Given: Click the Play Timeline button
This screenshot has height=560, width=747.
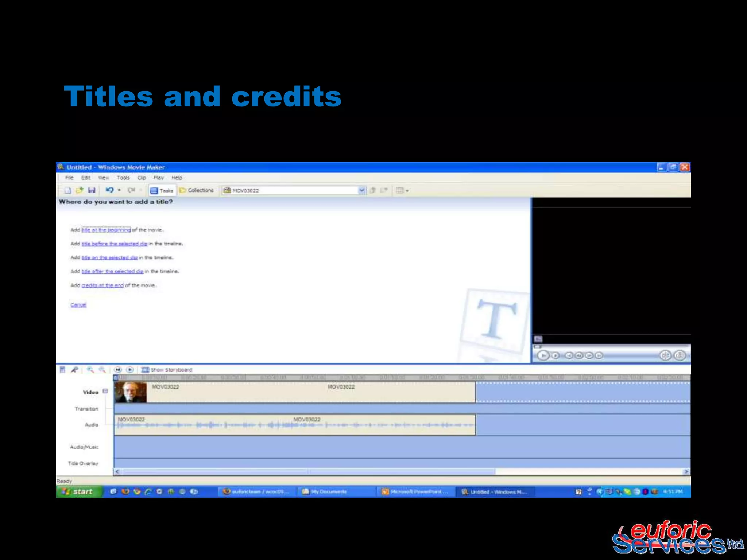Looking at the screenshot, I should tap(130, 370).
